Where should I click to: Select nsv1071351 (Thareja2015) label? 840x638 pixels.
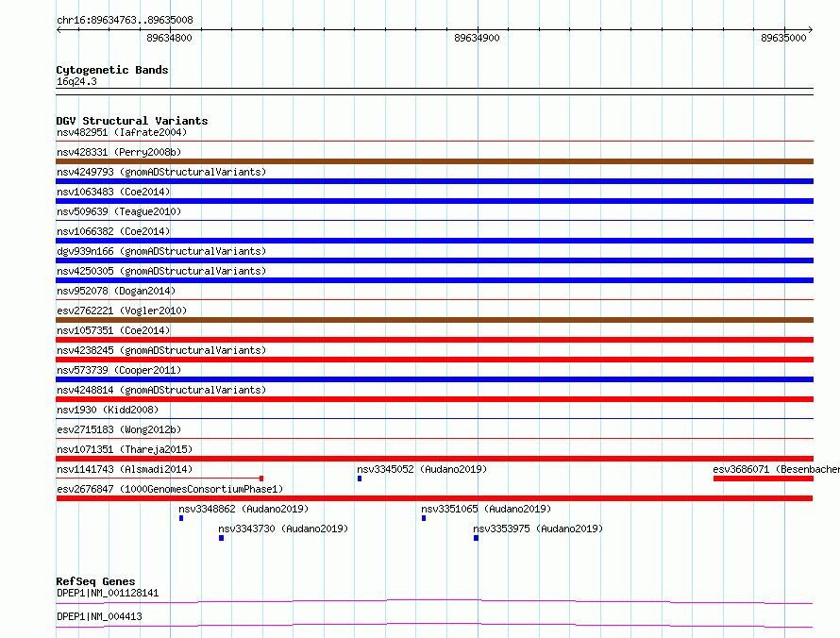(125, 449)
